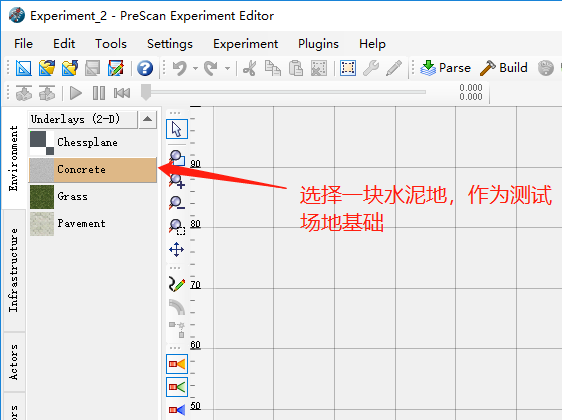Redo the last undone action

tap(211, 68)
